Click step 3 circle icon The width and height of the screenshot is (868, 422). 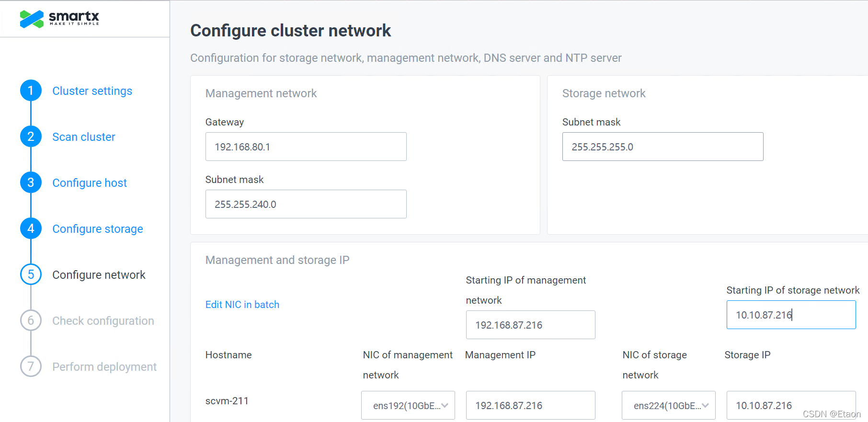coord(31,182)
